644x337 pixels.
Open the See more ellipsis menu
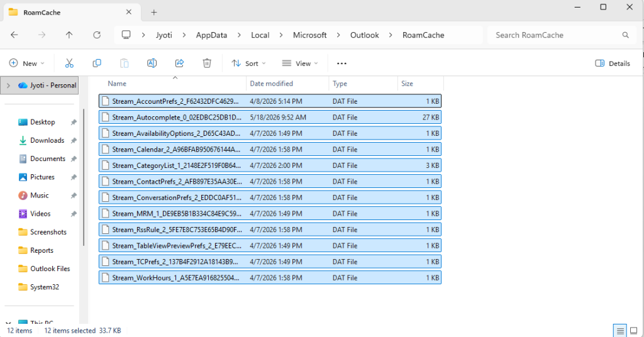tap(341, 64)
